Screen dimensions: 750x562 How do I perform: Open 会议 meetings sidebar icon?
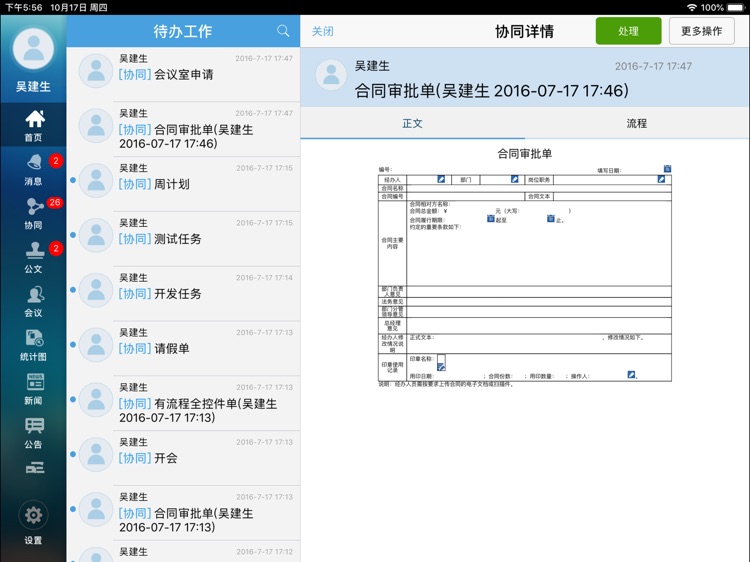point(34,295)
